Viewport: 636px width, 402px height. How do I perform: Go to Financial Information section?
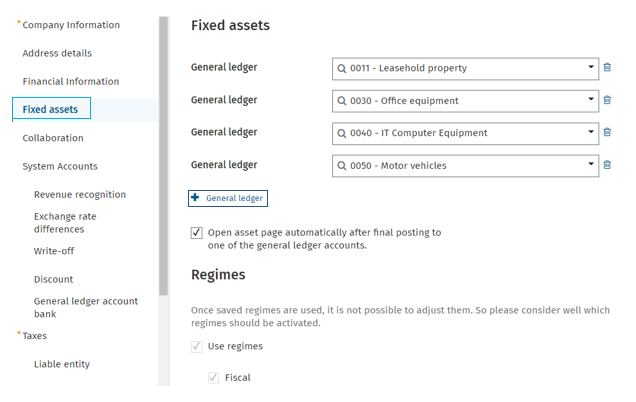tap(71, 82)
